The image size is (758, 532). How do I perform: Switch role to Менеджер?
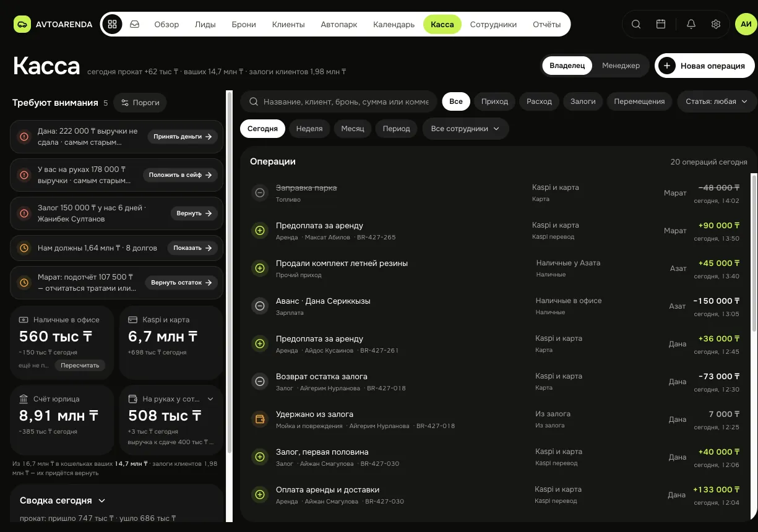pyautogui.click(x=621, y=66)
